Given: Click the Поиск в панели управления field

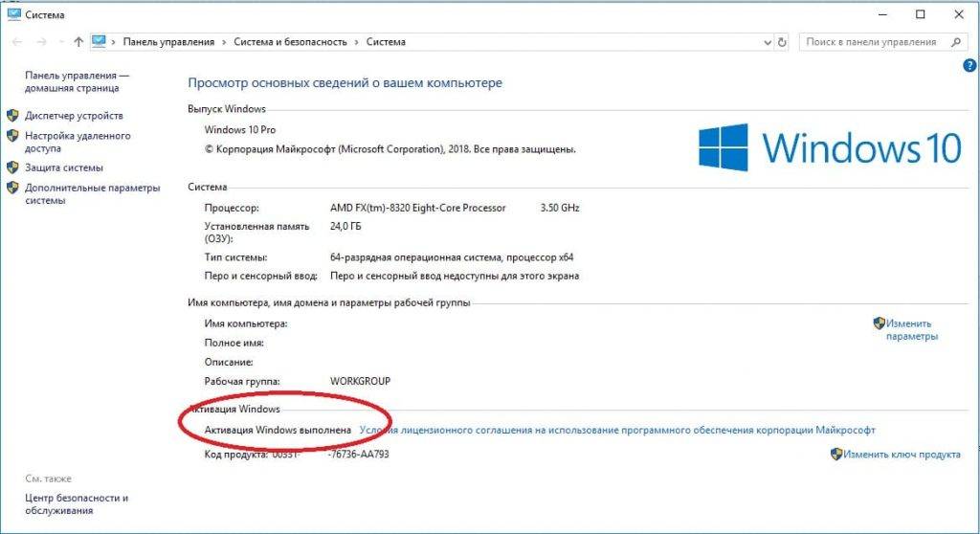Looking at the screenshot, I should [x=871, y=42].
